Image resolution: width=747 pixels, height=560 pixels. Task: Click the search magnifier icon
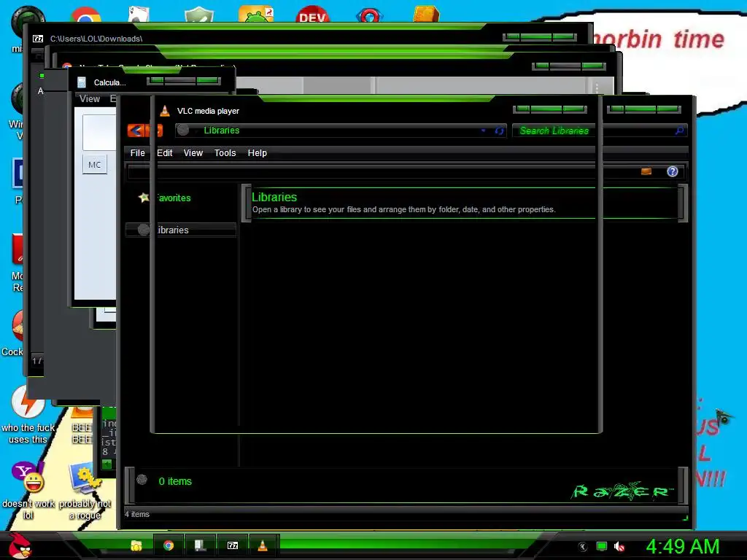pos(679,130)
